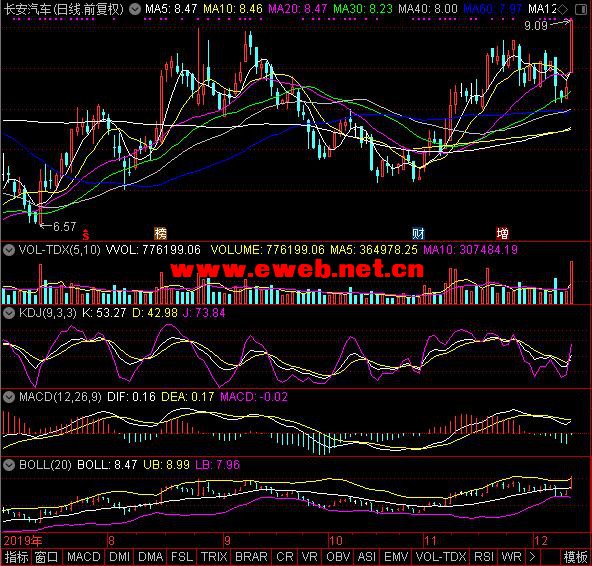Click the 增 event marker on chart
The height and width of the screenshot is (566, 592).
coord(503,234)
